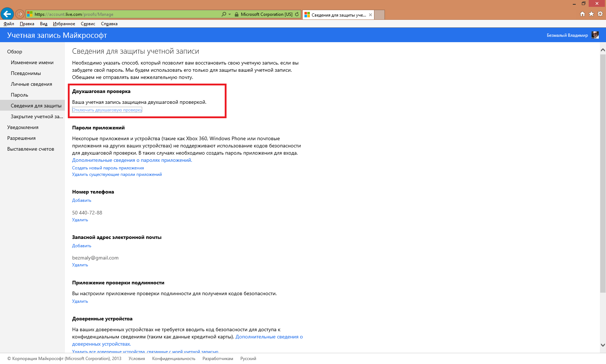Click the user profile avatar picture
Image resolution: width=606 pixels, height=364 pixels.
point(595,35)
